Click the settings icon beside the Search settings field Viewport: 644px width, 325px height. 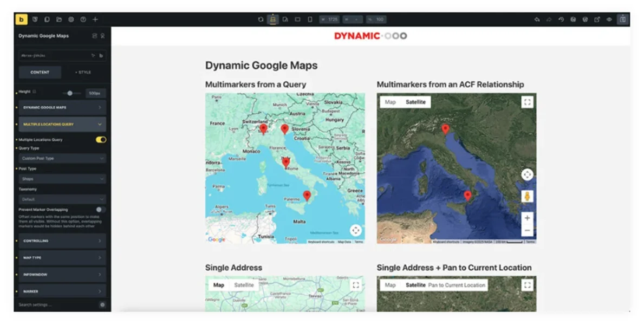point(102,305)
